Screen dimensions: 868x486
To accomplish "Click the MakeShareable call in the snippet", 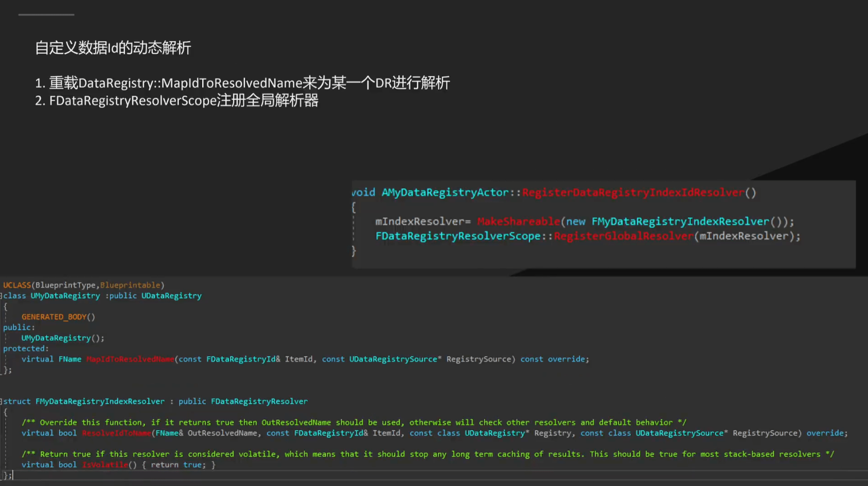I will [518, 221].
